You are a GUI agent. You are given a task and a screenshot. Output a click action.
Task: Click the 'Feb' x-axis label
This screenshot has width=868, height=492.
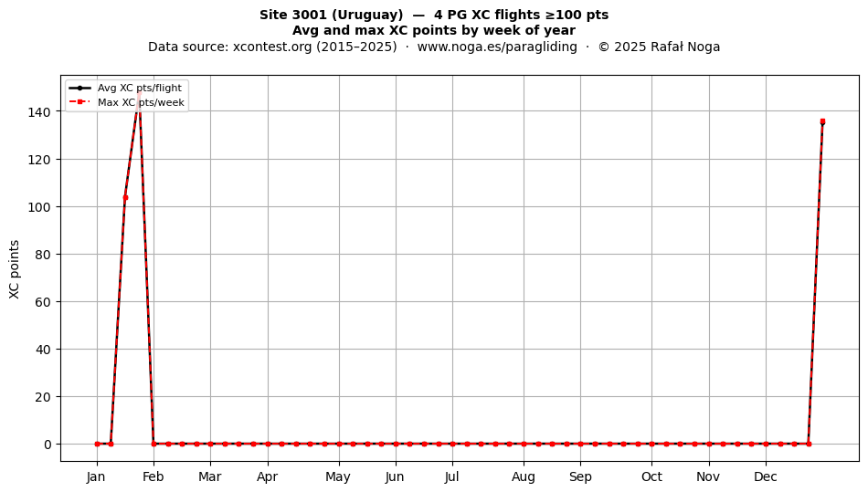[153, 476]
